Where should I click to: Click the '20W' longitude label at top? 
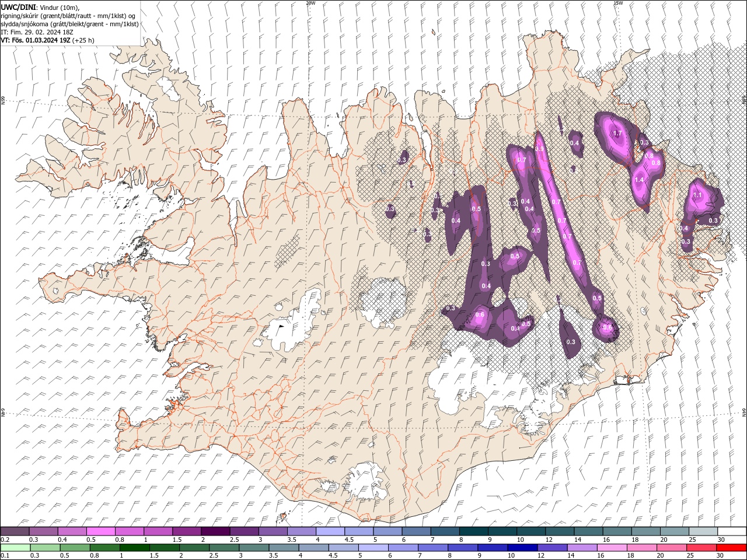[310, 3]
